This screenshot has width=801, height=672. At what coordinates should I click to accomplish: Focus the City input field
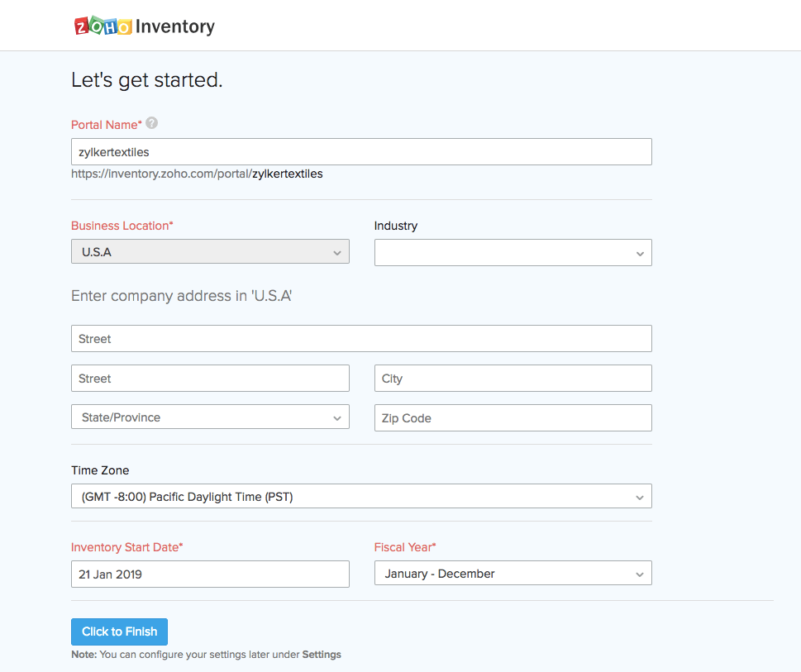(513, 379)
